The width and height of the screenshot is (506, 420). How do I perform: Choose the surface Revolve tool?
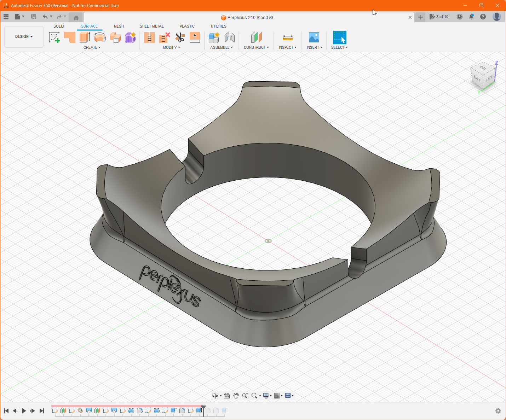[x=100, y=37]
